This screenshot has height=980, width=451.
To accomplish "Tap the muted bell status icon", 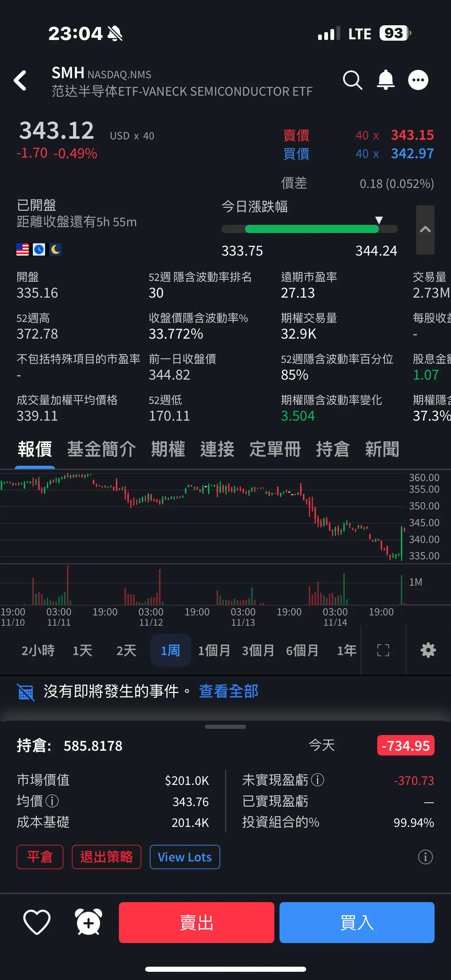I will click(x=115, y=33).
